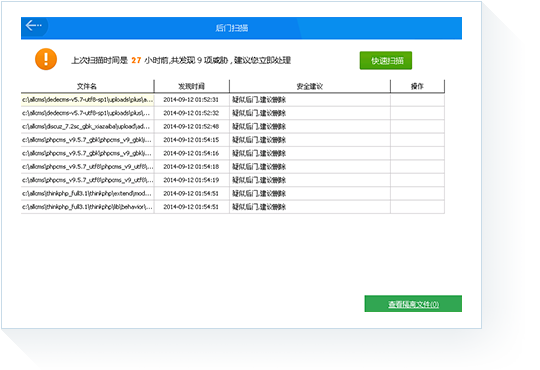Viewport: 540px width, 370px height.
Task: Click timestamp 2014-09-12 01:54:16
Action: (191, 153)
